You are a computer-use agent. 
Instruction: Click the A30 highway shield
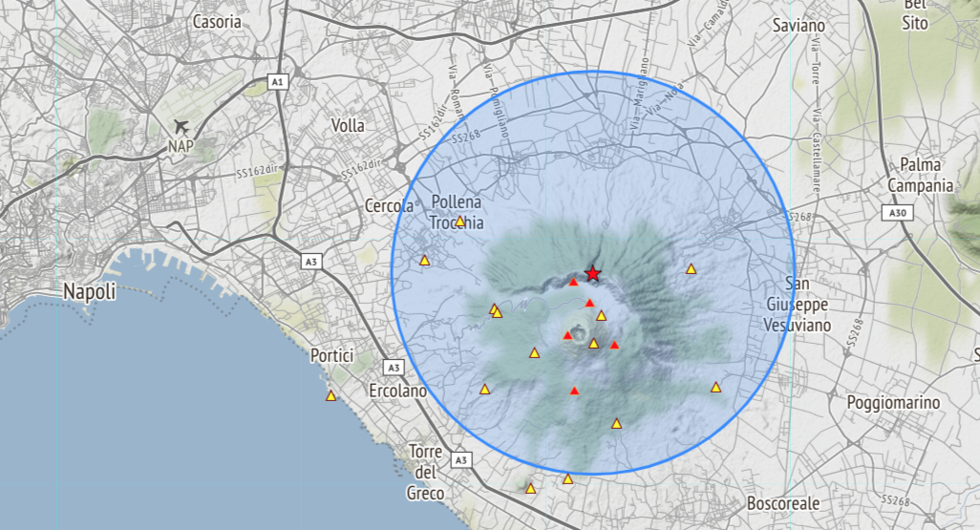pyautogui.click(x=896, y=214)
